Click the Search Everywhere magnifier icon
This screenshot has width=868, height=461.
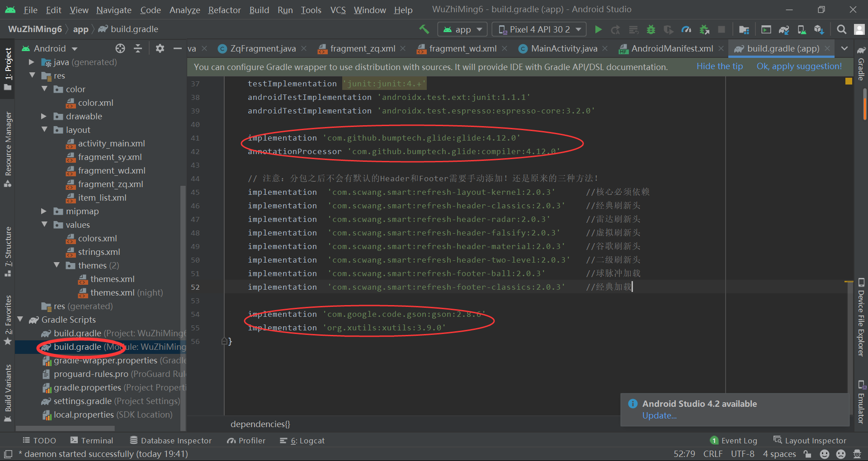[x=841, y=29]
